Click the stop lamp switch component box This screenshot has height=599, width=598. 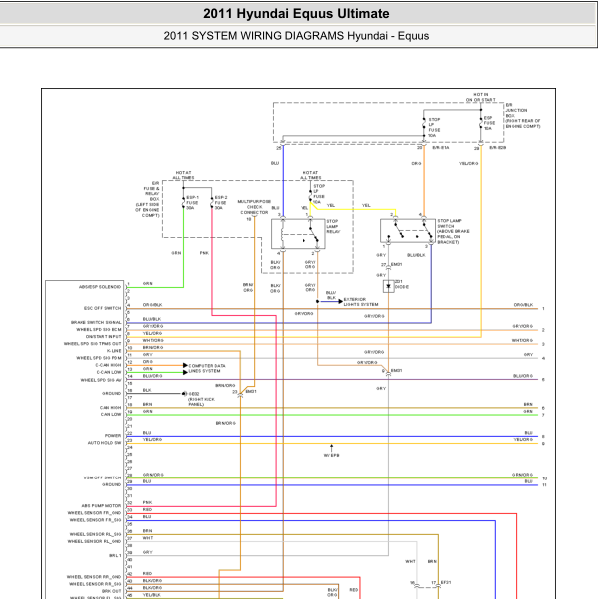click(408, 231)
